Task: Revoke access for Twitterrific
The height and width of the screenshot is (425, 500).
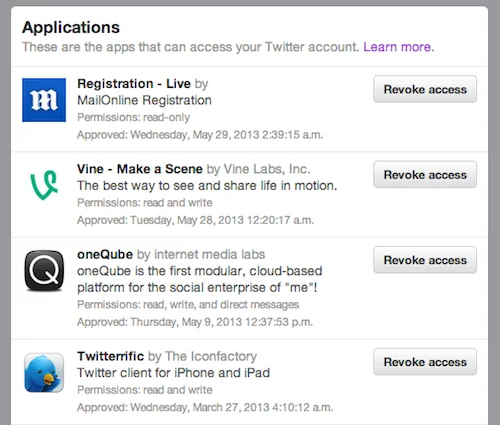Action: 425,362
